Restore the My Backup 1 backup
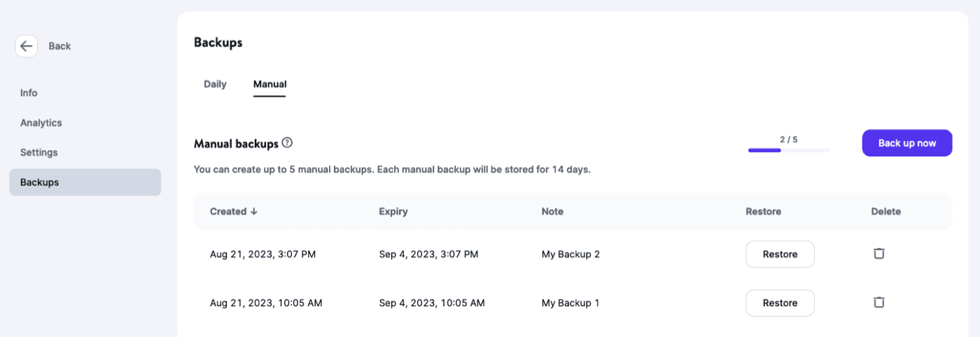980x337 pixels. tap(780, 303)
